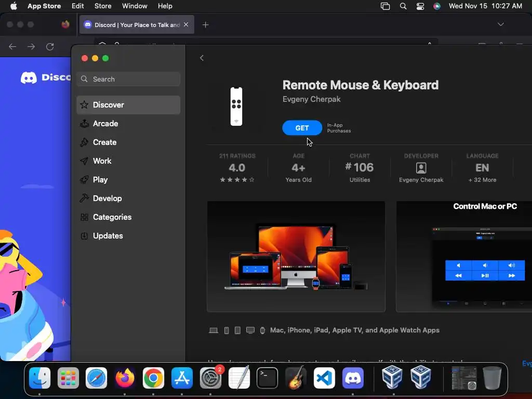Viewport: 532px width, 399px height.
Task: Click the Language EN + 32 More entry
Action: click(482, 168)
